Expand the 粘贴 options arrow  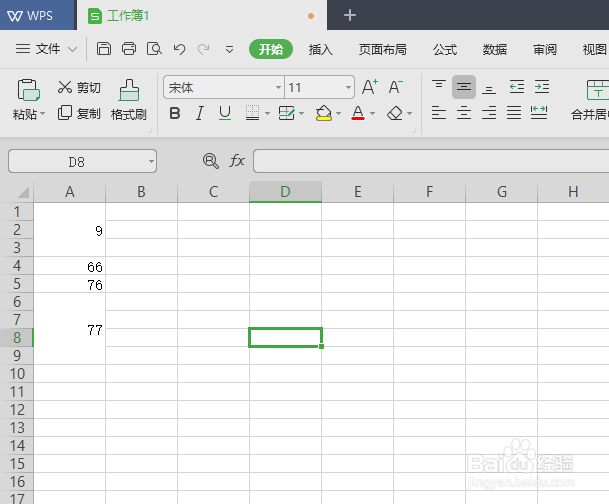[43, 114]
